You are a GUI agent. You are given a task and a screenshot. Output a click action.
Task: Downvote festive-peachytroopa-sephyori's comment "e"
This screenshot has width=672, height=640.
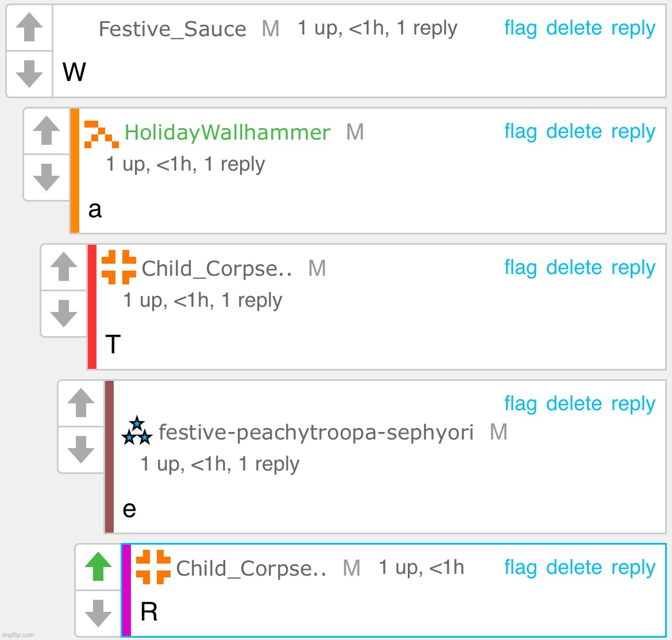click(81, 449)
